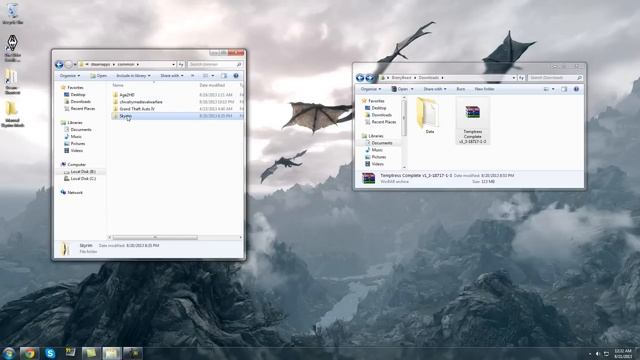Click Back arrow in the Downloads window
The image size is (640, 360).
click(360, 78)
